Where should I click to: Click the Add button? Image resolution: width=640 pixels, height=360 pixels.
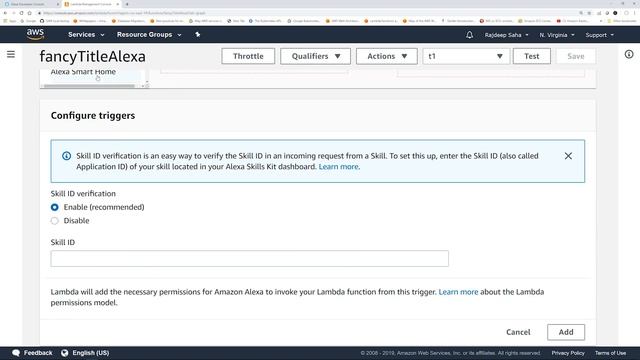[566, 332]
